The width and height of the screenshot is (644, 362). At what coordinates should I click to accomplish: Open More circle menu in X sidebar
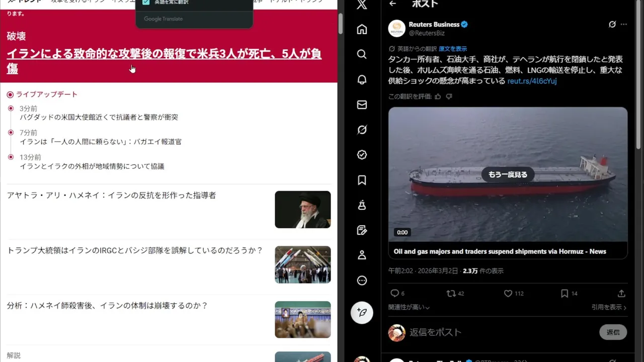(362, 281)
